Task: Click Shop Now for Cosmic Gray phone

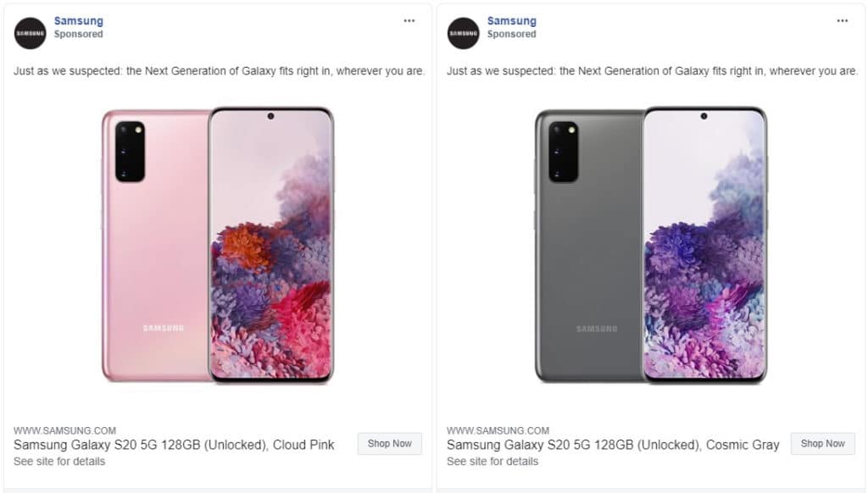Action: (822, 444)
